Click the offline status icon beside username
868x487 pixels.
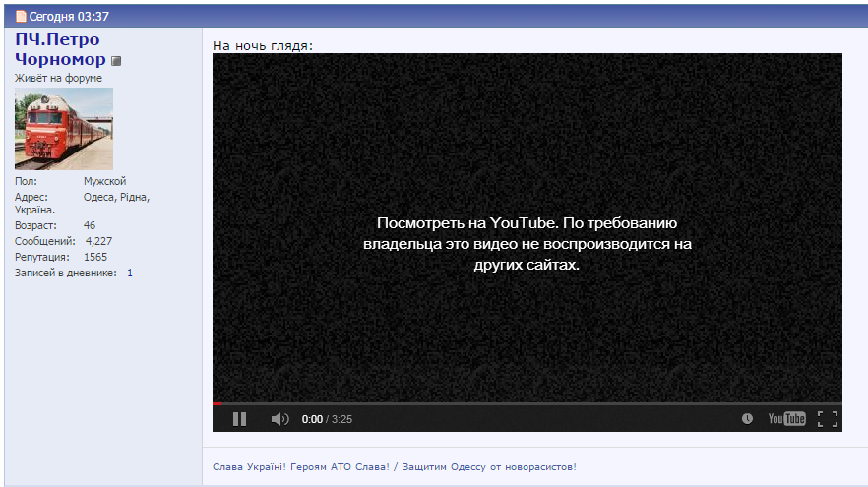[x=116, y=61]
